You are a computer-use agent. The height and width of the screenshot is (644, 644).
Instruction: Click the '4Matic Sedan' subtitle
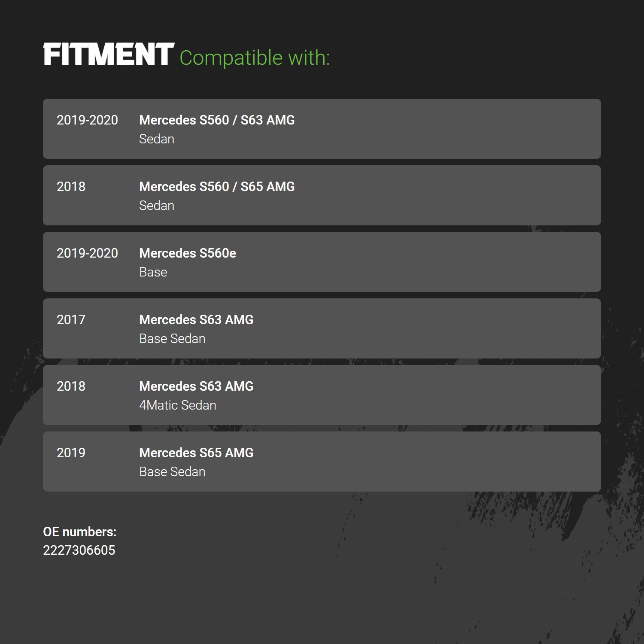click(178, 405)
